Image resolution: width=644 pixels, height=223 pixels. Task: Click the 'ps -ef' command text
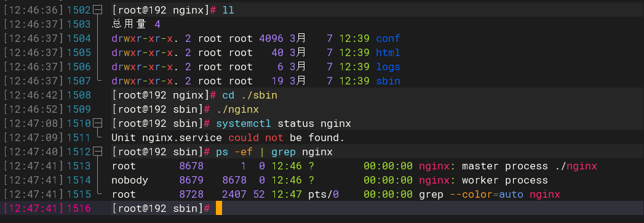[234, 152]
